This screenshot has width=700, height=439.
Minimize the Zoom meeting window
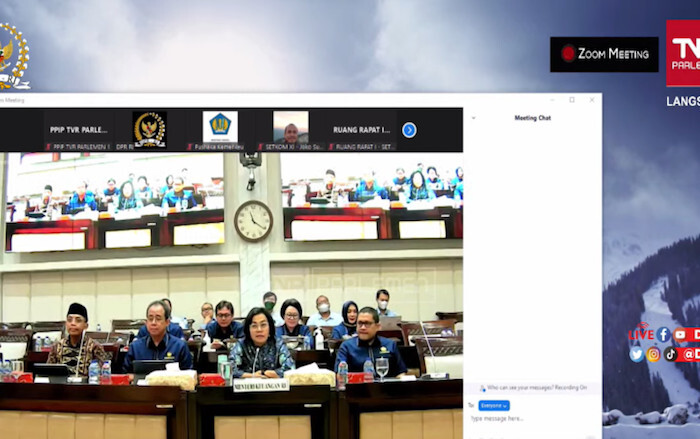[552, 100]
